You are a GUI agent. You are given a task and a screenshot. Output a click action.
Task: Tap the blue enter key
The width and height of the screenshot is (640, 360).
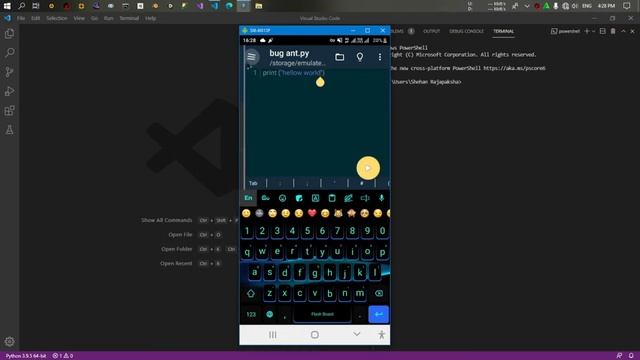pyautogui.click(x=378, y=314)
